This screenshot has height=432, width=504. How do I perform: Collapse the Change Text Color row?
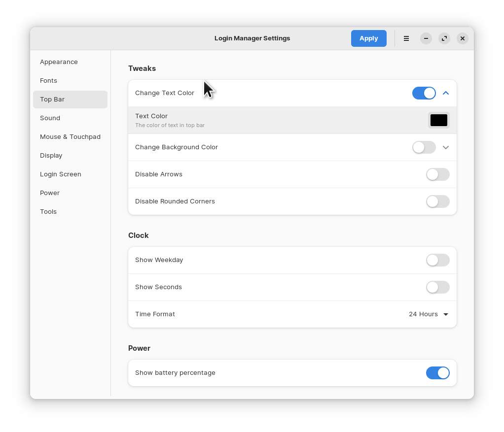click(445, 93)
